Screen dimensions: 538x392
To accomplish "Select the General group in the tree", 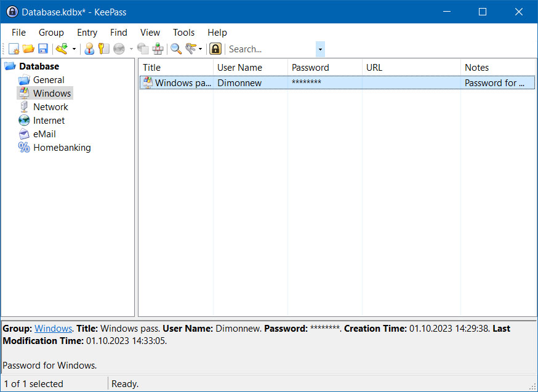I will tap(49, 80).
